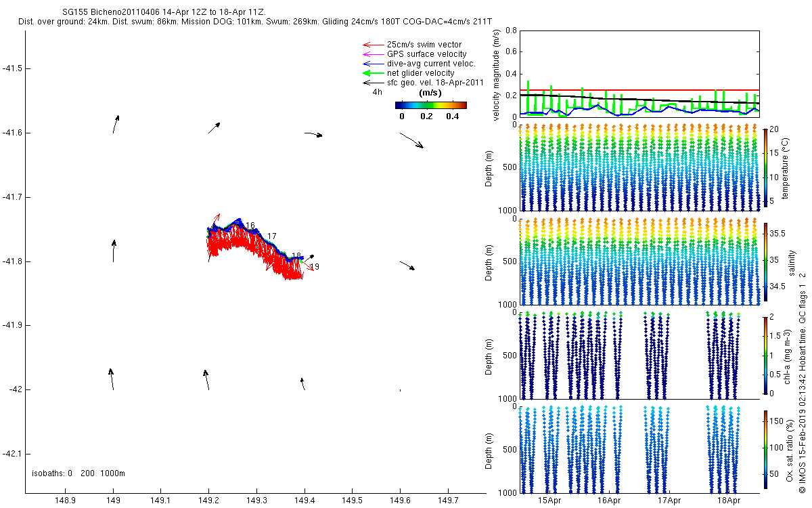Click the '150' oxygen colorbar tick
The width and height of the screenshot is (812, 508).
pyautogui.click(x=775, y=421)
